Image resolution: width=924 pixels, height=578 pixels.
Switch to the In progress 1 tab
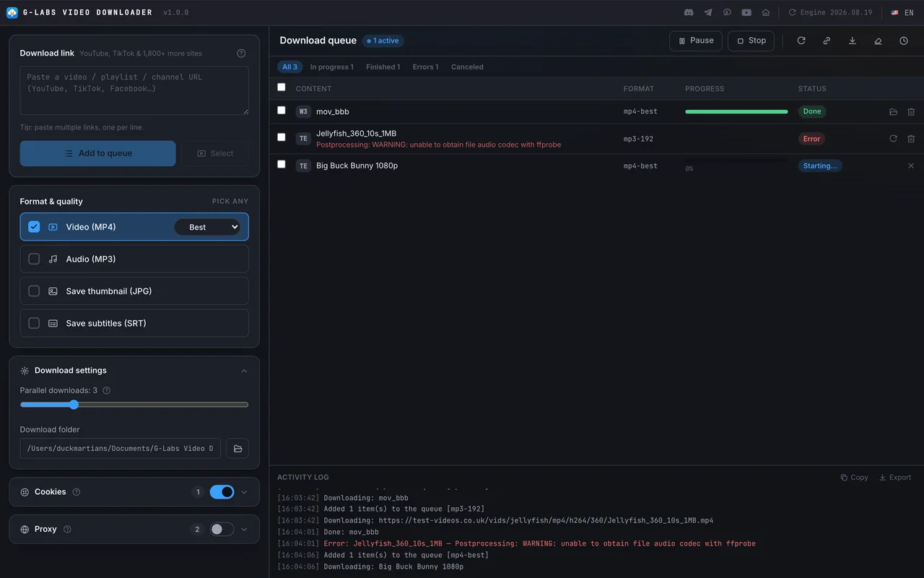[332, 67]
